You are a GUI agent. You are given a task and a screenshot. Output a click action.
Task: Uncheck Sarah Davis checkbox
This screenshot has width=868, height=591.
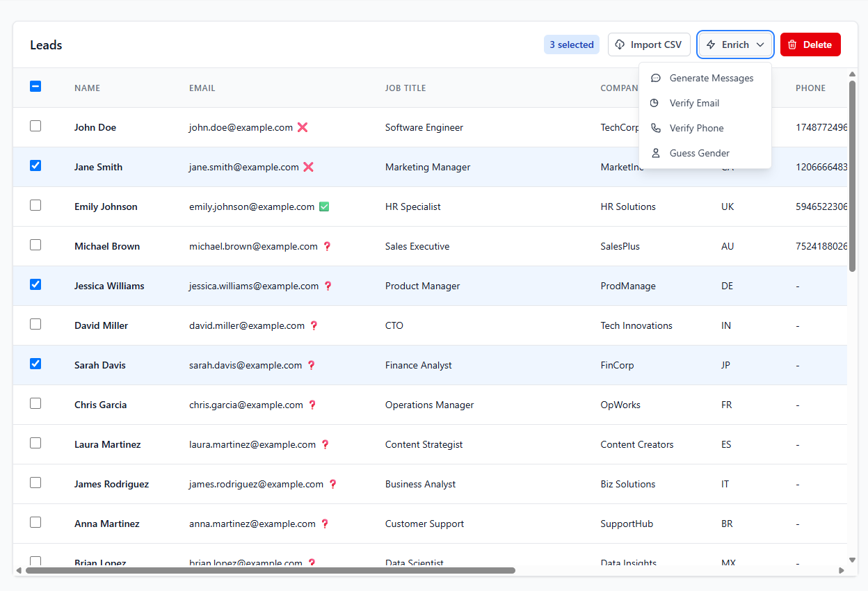(x=35, y=364)
